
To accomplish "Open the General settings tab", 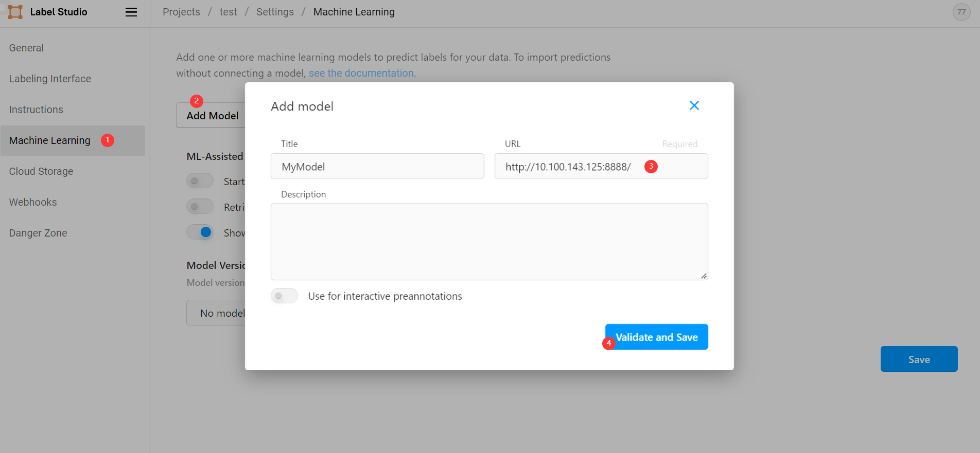I will [x=26, y=48].
